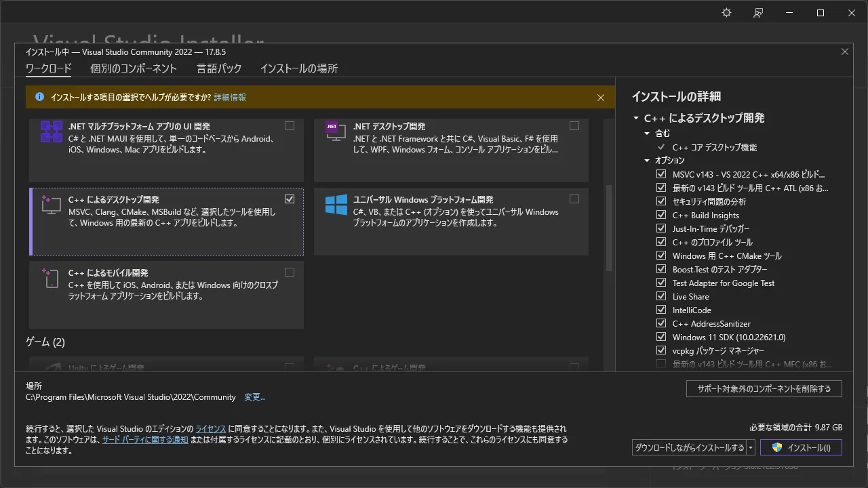The height and width of the screenshot is (488, 868).
Task: Uncheck Windows 11 SDK (10.0.22621.0)
Action: coord(661,337)
